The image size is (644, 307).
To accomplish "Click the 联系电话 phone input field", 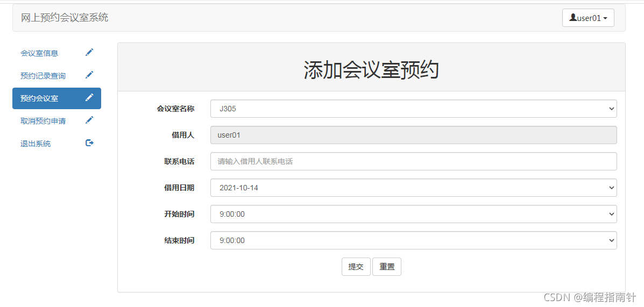I will click(x=414, y=161).
